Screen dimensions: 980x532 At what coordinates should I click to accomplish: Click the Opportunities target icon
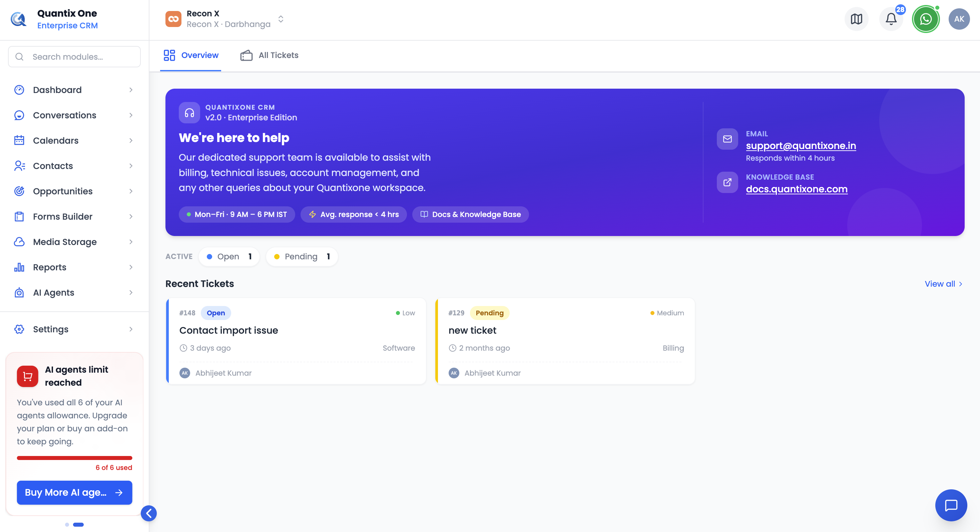pyautogui.click(x=19, y=191)
